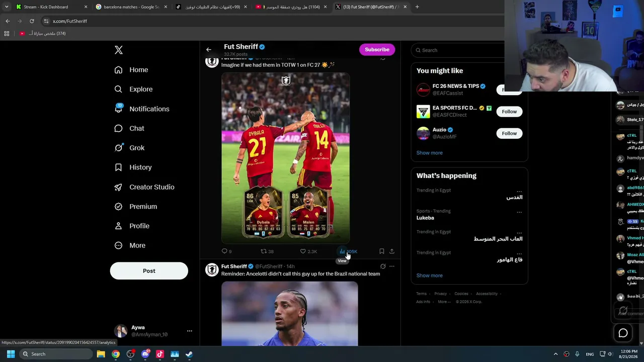Image resolution: width=644 pixels, height=362 pixels.
Task: Close the Fut Sheriff browser tab
Action: (405, 7)
